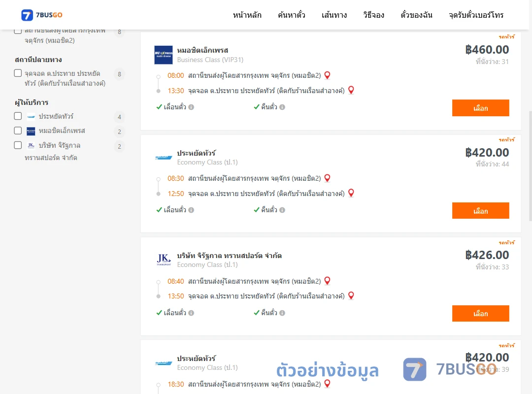Open map pin for 12:50 arrival stop

[351, 193]
